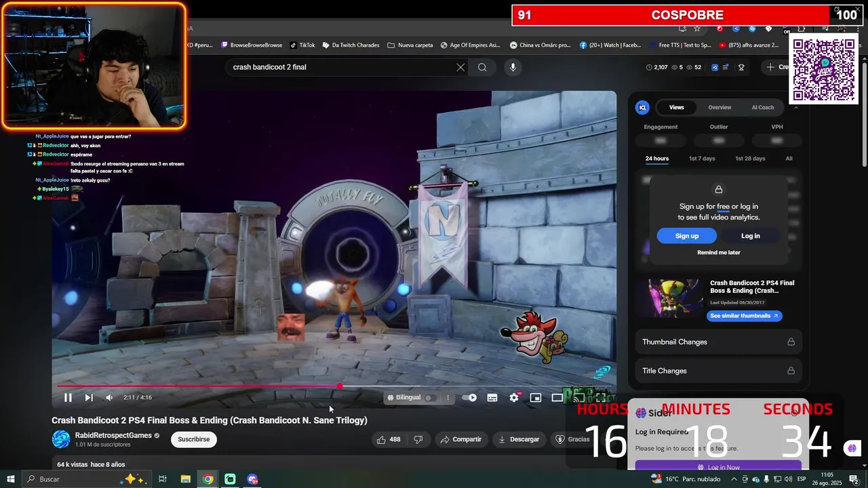
Task: Bookmark this page with star icon
Action: (696, 28)
